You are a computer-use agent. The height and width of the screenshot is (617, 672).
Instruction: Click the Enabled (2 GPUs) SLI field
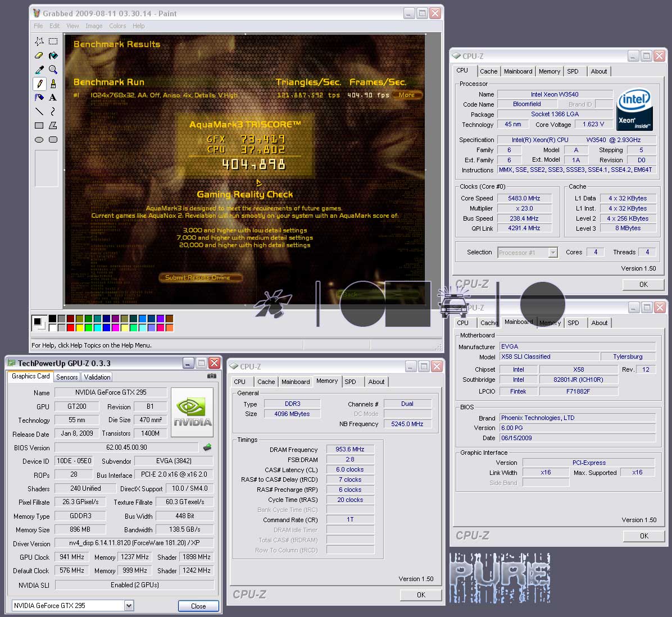click(135, 585)
